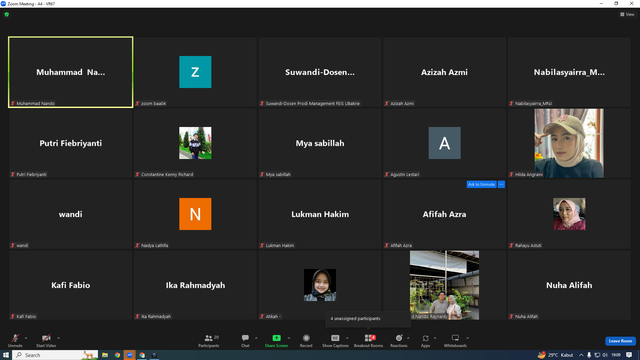Select the wandi participant tile
Viewport: 640px width, 360px height.
click(x=71, y=214)
